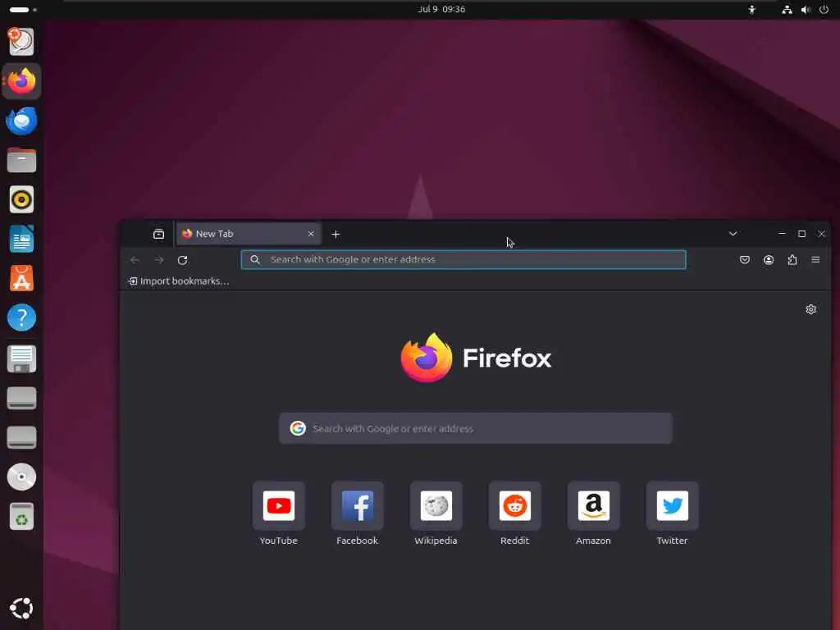Open the clock showing Jul 9 09:36

(441, 9)
